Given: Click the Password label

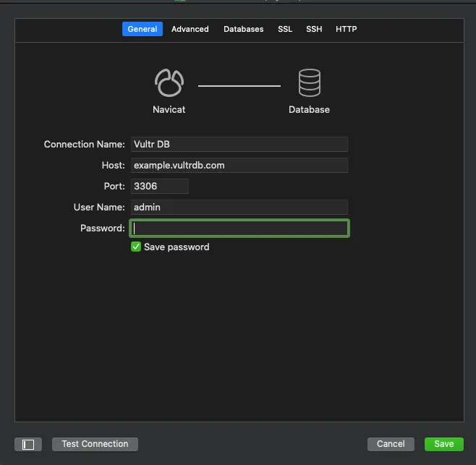Looking at the screenshot, I should tap(103, 228).
